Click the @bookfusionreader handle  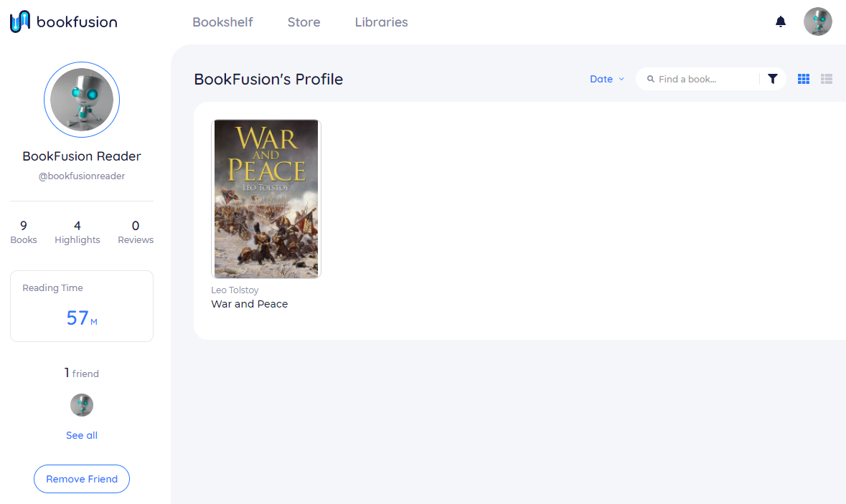[x=82, y=176]
